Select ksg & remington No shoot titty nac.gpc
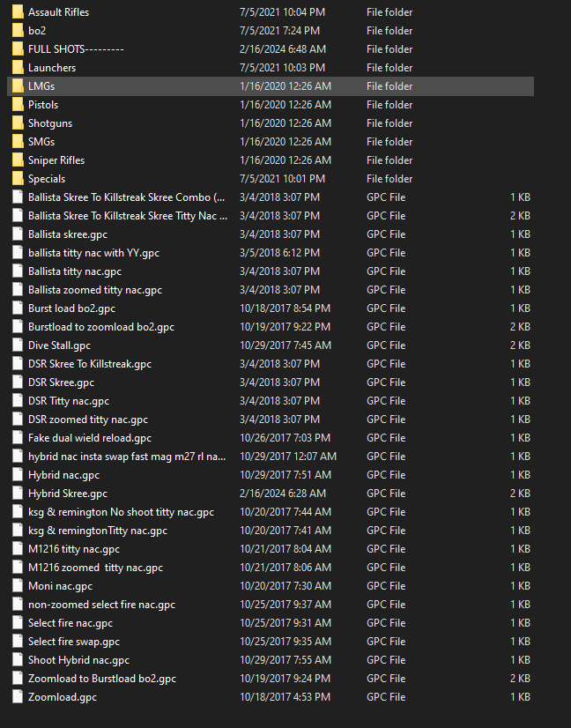The width and height of the screenshot is (571, 728). pos(122,512)
